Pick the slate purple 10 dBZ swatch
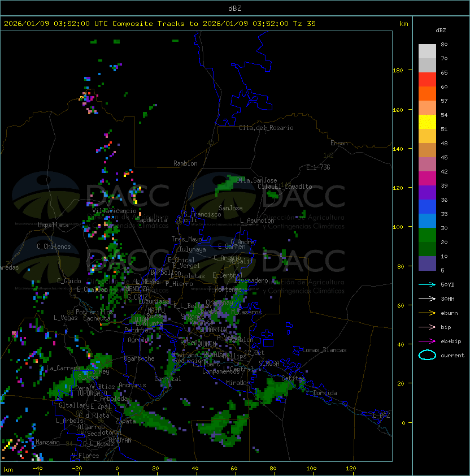 tap(427, 263)
